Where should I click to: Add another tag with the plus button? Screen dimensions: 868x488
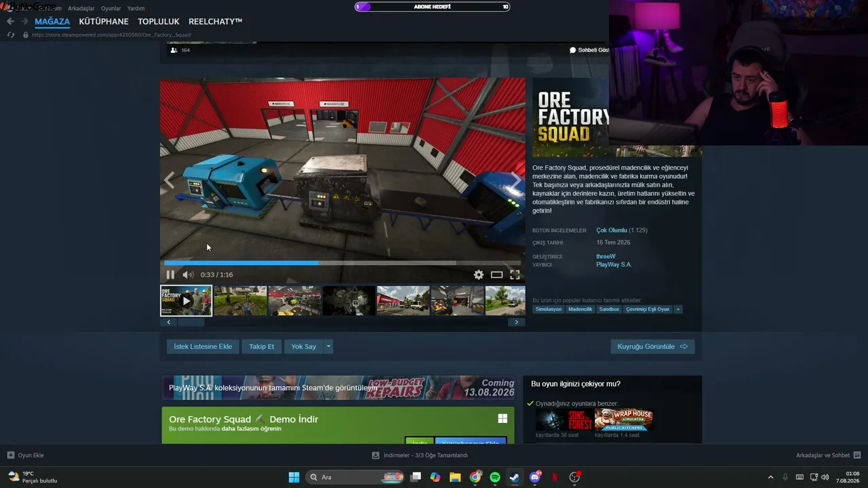click(677, 309)
